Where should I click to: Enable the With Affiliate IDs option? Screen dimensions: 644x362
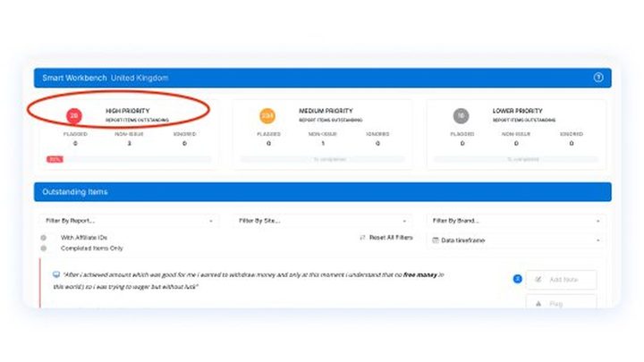(x=44, y=238)
